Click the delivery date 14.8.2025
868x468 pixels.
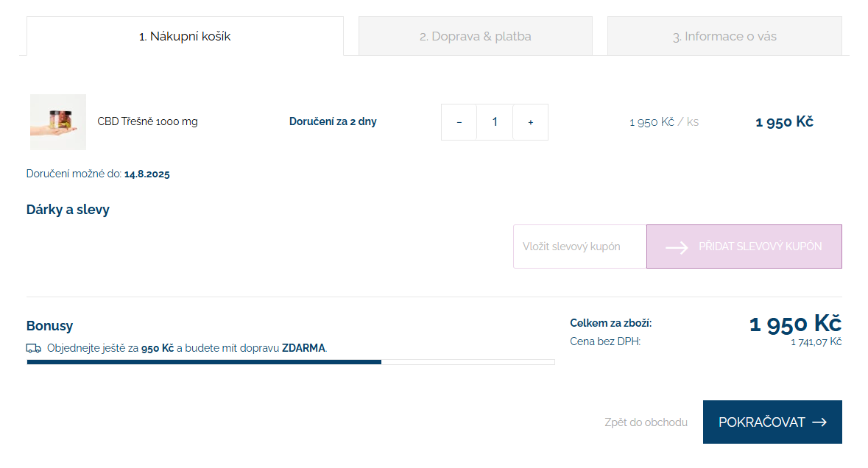tap(147, 174)
